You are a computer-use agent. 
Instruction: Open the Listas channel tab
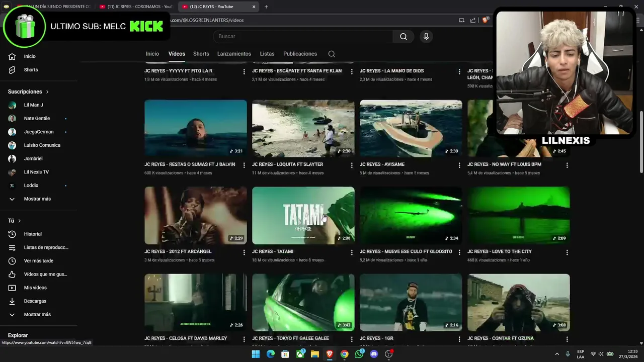point(267,54)
